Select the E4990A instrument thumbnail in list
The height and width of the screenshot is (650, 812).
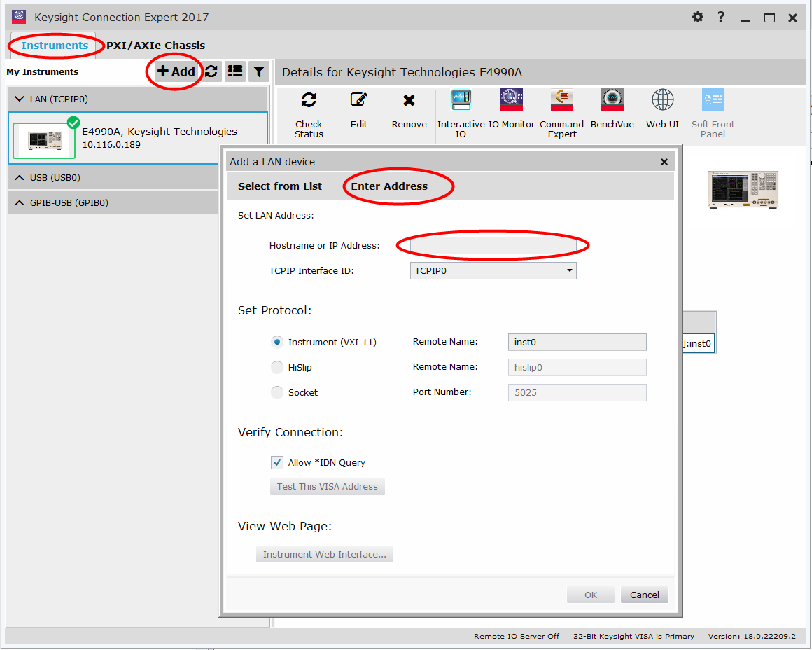point(45,140)
